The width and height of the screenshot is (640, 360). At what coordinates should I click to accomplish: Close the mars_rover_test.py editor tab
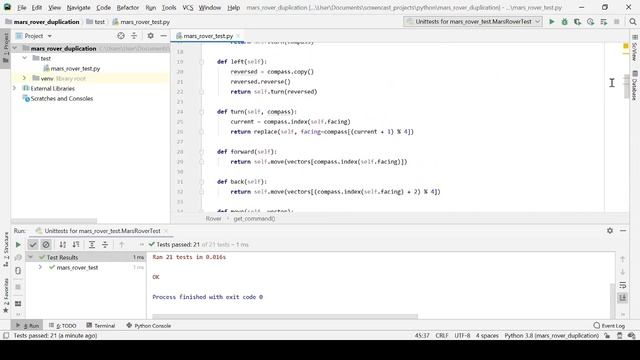(238, 36)
